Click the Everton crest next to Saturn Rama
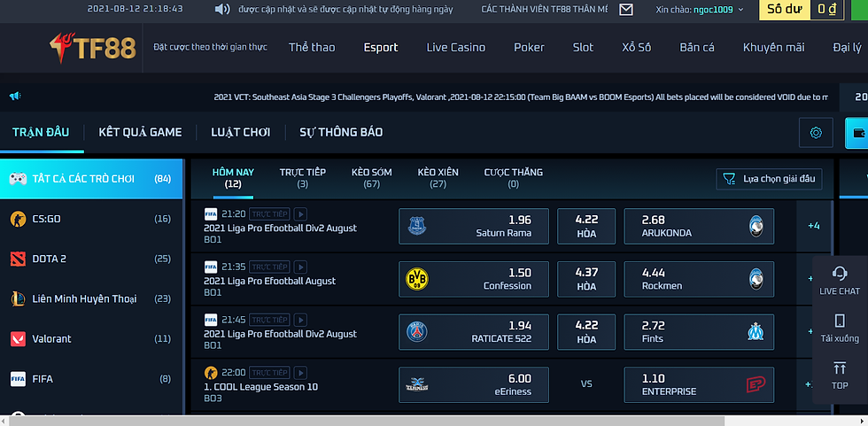The width and height of the screenshot is (868, 426). [416, 226]
